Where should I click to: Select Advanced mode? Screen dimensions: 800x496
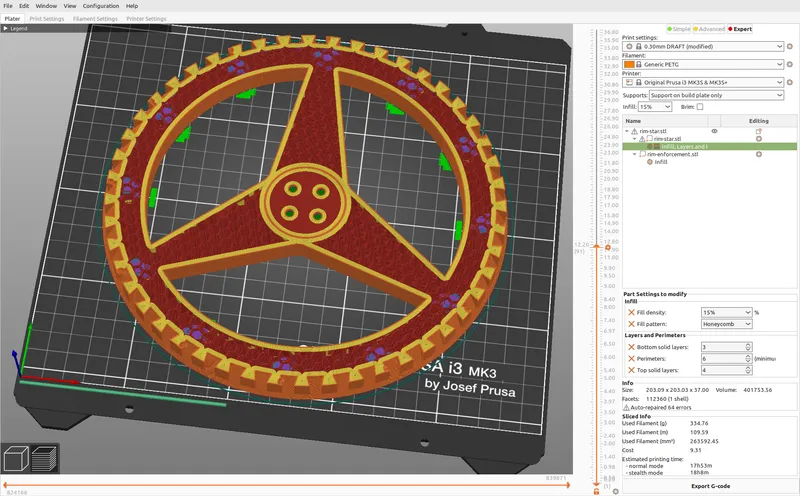point(709,29)
